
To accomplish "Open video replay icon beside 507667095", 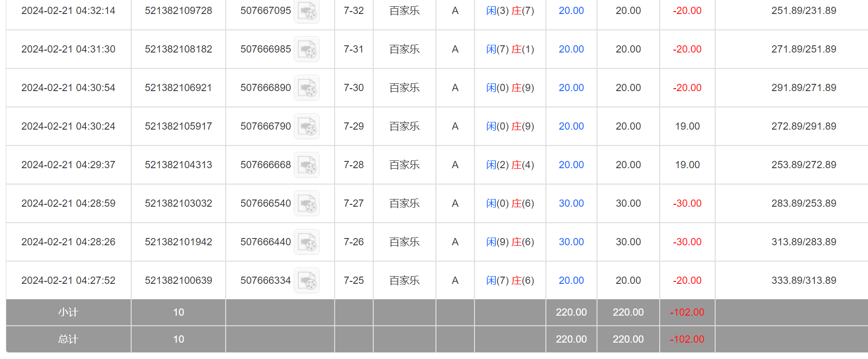I will [307, 11].
